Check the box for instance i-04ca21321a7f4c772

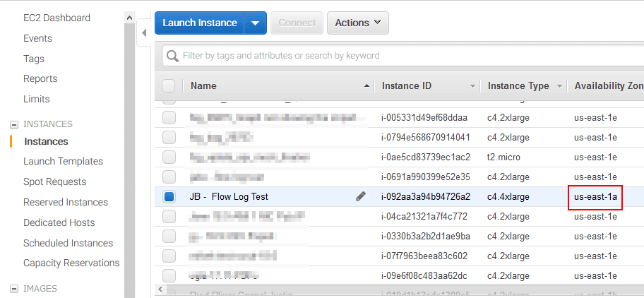click(169, 216)
